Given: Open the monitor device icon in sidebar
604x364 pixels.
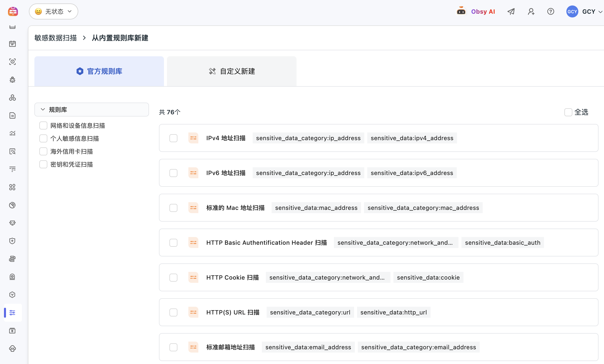Looking at the screenshot, I should point(12,223).
